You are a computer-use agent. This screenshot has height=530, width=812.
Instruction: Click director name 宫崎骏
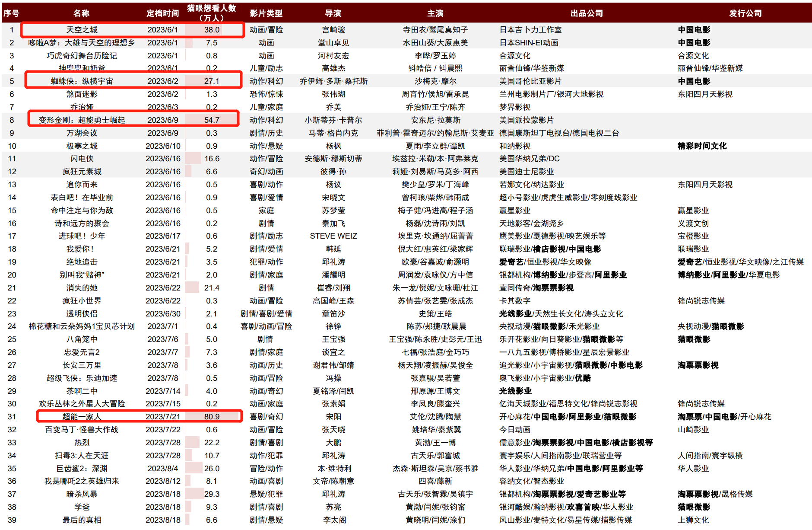coord(334,30)
